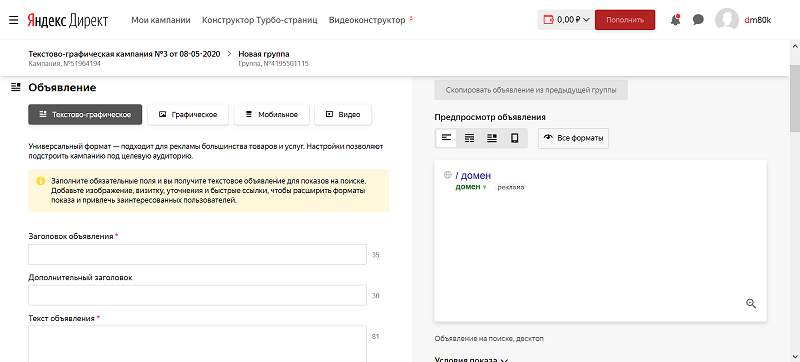Select first preview layout icon
Image resolution: width=800 pixels, height=362 pixels.
447,138
